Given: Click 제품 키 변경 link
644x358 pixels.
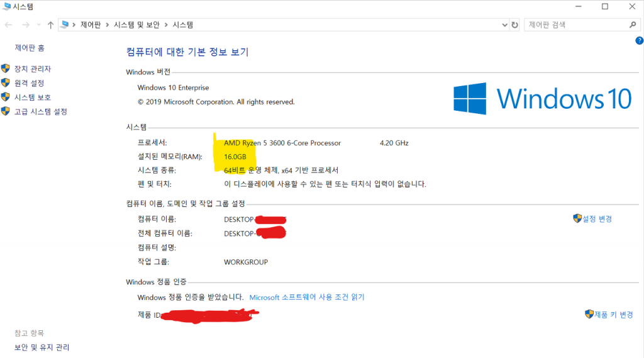Looking at the screenshot, I should pos(614,315).
